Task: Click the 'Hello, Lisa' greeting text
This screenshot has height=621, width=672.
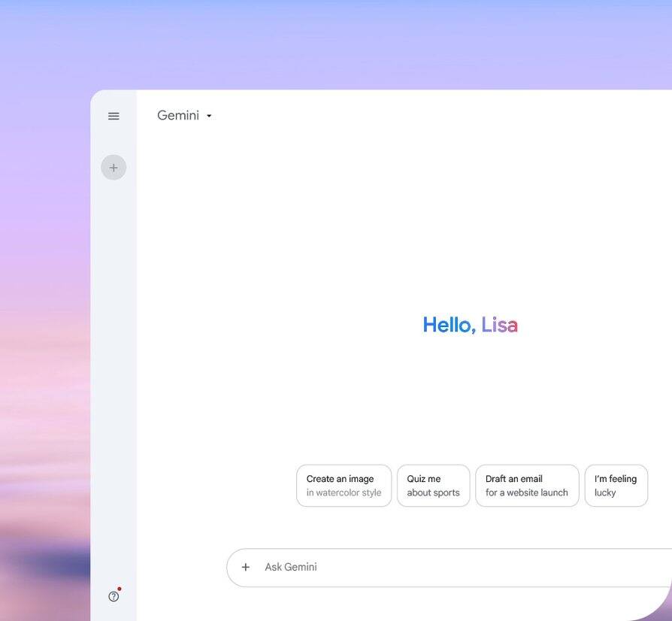Action: click(470, 324)
